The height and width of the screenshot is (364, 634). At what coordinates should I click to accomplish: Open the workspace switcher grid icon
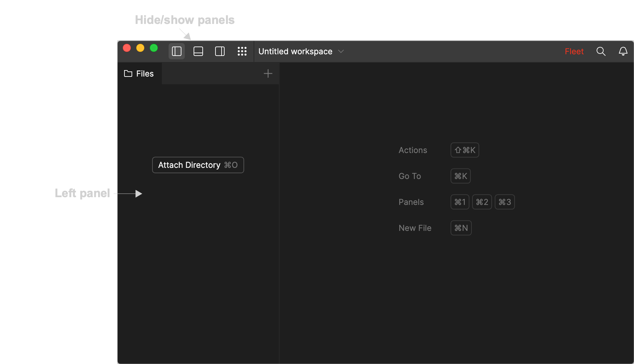(242, 51)
